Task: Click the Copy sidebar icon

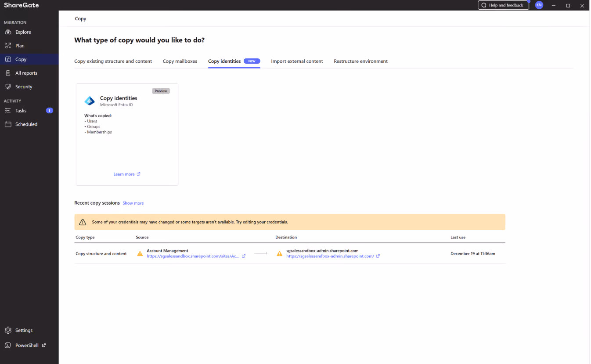Action: [x=8, y=59]
